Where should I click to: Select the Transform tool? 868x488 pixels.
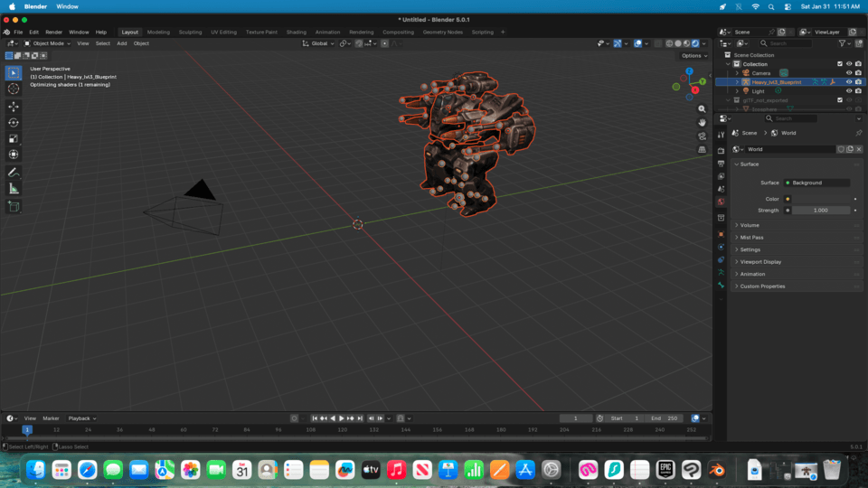coord(14,155)
